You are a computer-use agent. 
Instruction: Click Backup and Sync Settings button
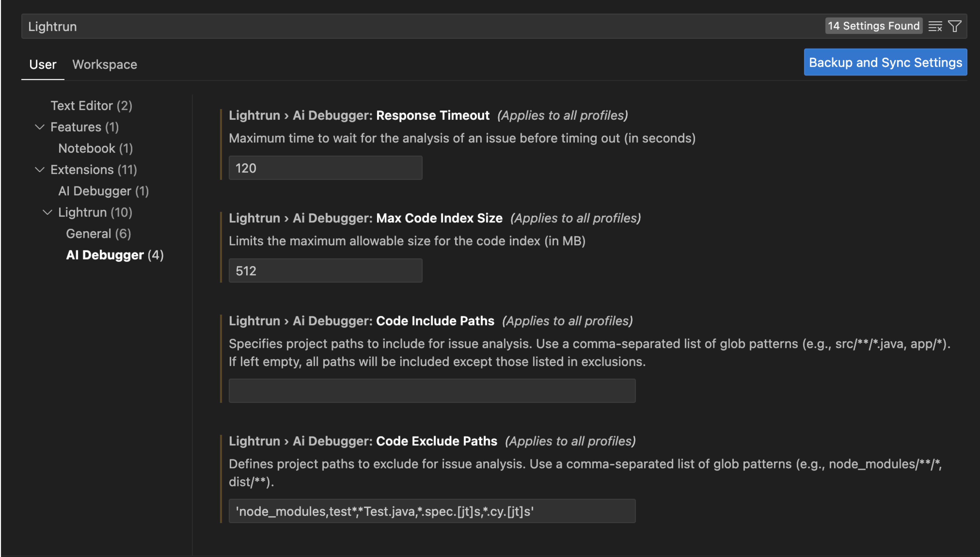885,62
